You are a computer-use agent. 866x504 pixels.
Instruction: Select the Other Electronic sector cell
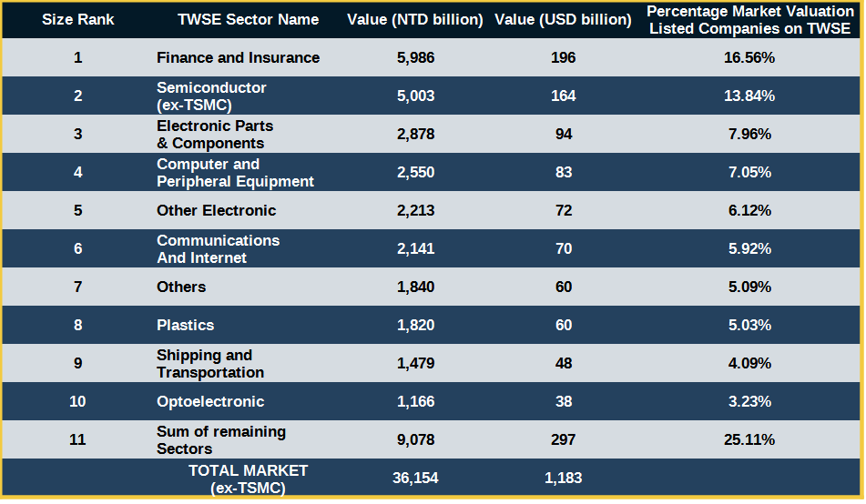[x=216, y=210]
